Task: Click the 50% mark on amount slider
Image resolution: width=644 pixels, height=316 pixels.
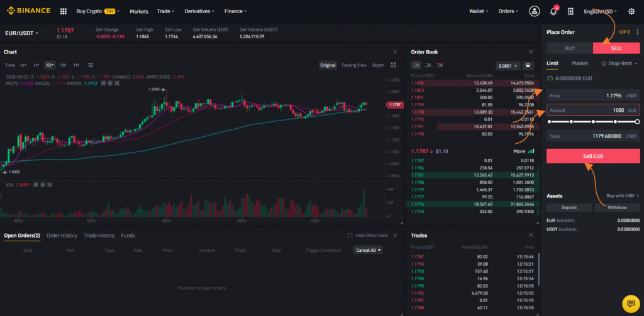Action: tap(593, 122)
